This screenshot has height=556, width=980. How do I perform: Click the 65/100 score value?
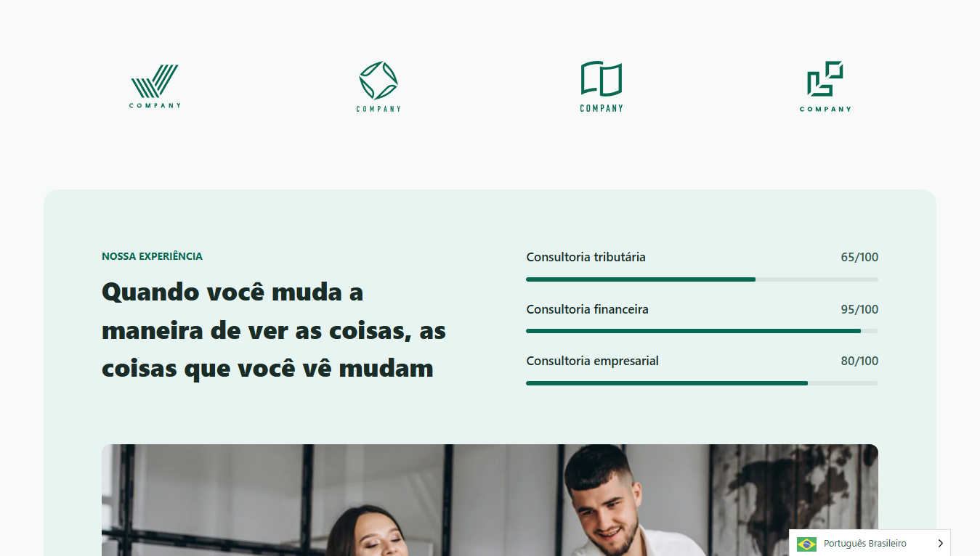[x=859, y=257]
